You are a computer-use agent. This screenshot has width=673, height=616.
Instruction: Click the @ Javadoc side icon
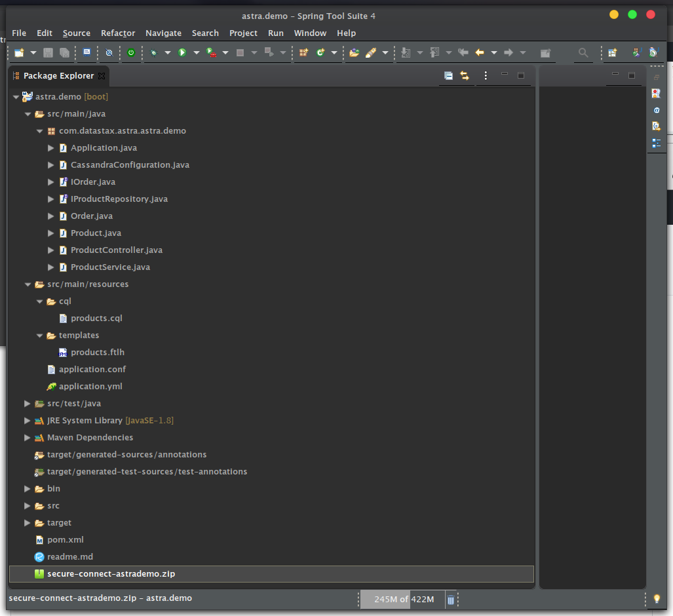[x=656, y=110]
